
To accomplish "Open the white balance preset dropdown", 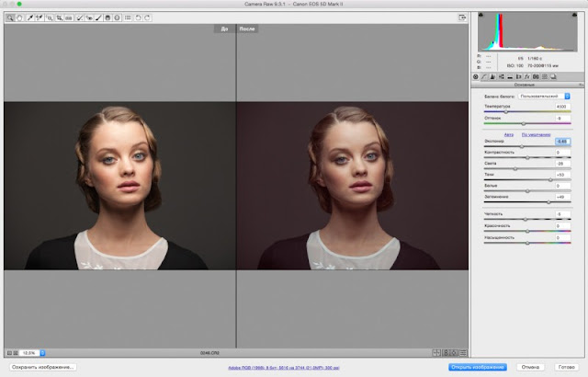I will click(545, 95).
